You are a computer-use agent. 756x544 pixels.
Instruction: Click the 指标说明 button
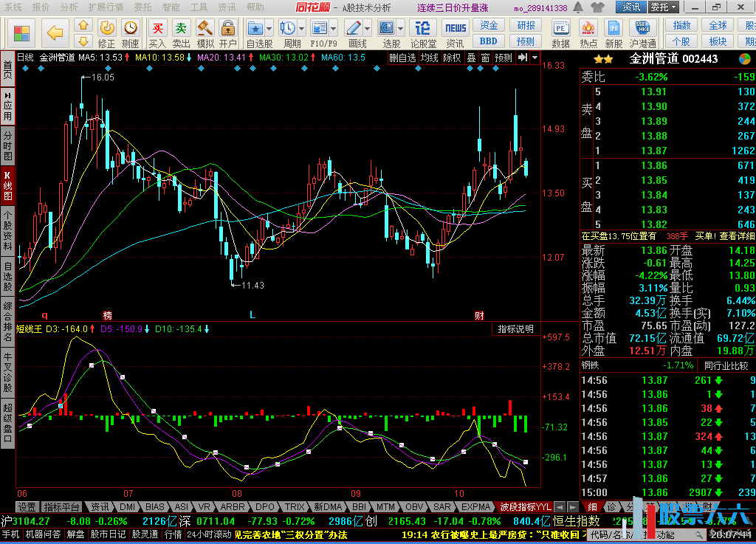tap(515, 329)
